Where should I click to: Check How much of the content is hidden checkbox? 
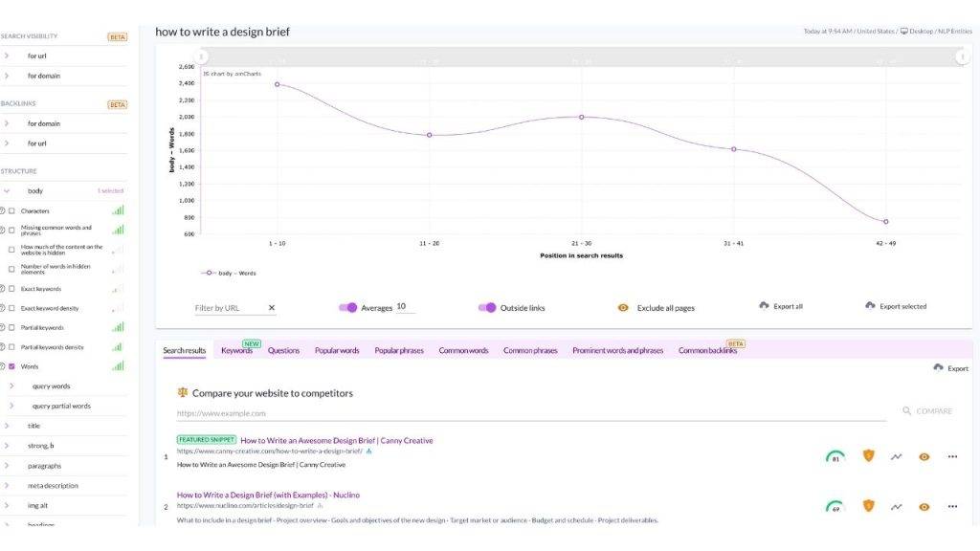[x=11, y=250]
